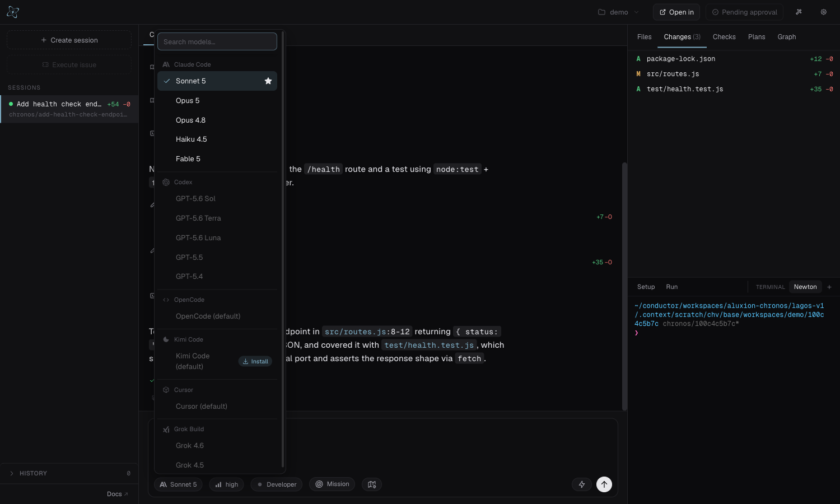This screenshot has height=504, width=840.
Task: Select Opus 5 model
Action: tap(217, 101)
